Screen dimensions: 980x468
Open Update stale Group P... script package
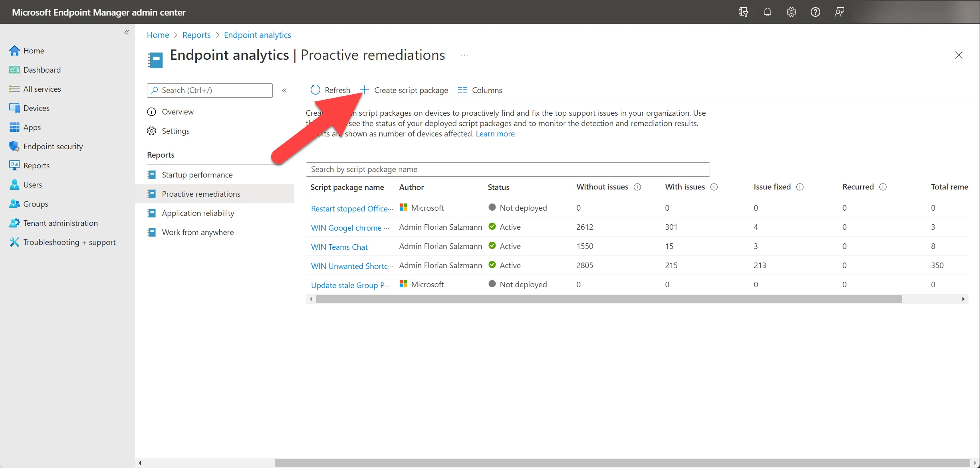pos(350,285)
